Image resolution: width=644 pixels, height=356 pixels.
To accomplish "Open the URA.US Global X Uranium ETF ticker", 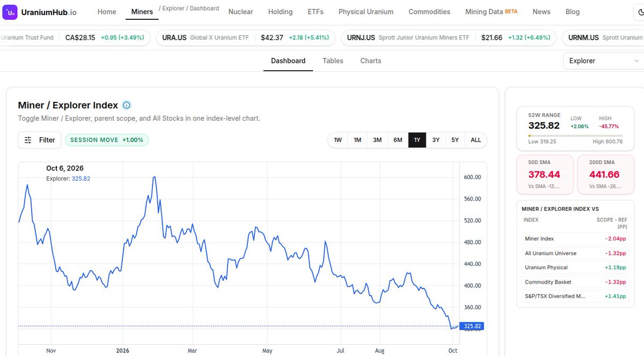I will coord(246,38).
